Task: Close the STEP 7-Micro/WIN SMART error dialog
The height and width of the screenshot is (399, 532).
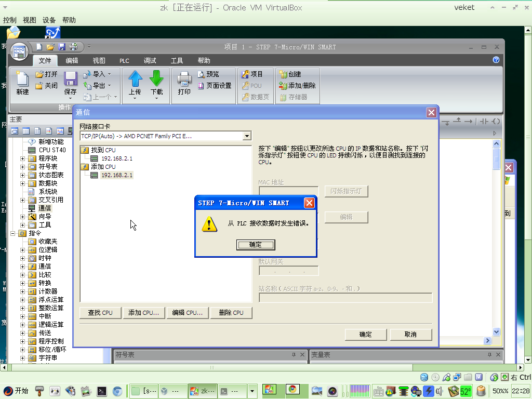Action: tap(309, 203)
